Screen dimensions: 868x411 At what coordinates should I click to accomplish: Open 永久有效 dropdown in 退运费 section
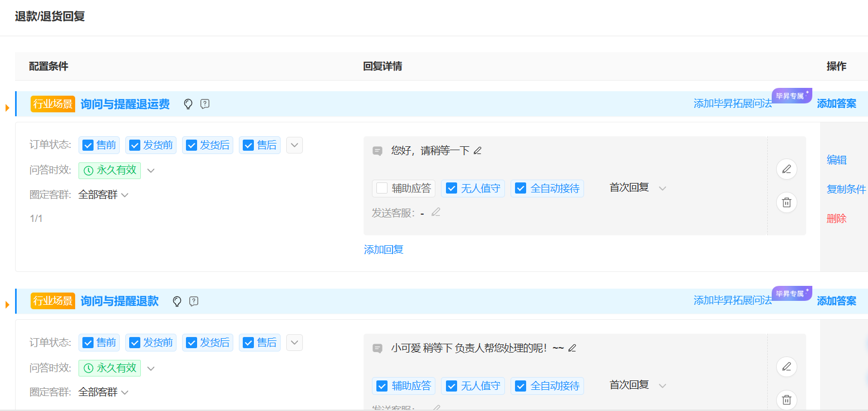pyautogui.click(x=150, y=171)
